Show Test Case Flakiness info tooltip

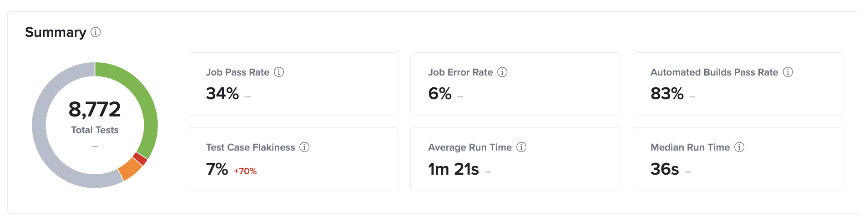(304, 147)
